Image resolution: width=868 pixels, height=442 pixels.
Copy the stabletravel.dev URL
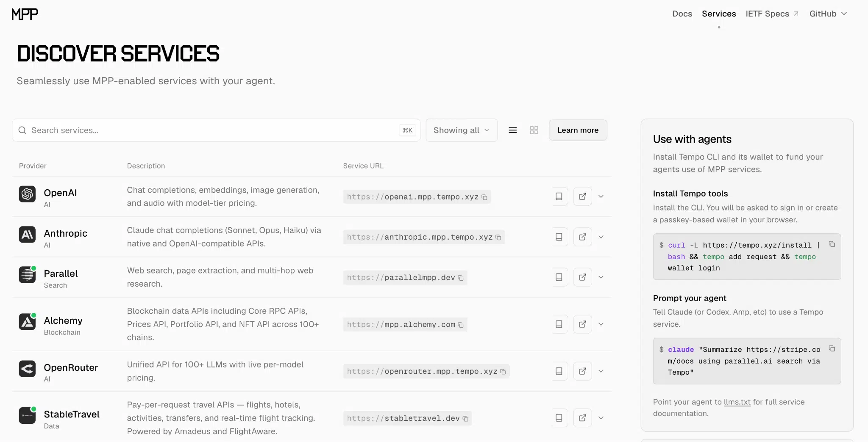coord(465,419)
